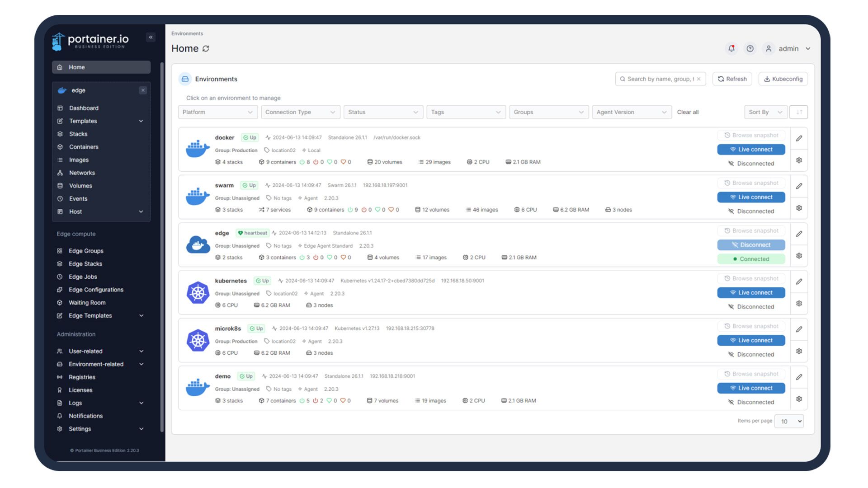Live connect to the docker environment
Viewport: 868px width, 488px height.
click(751, 150)
